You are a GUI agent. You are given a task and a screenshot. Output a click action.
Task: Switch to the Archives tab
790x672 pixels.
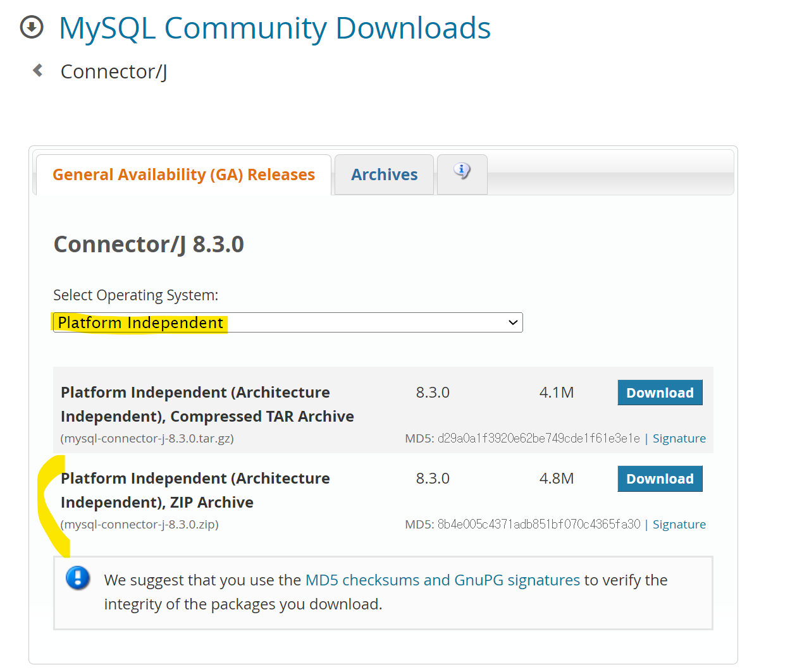coord(384,174)
